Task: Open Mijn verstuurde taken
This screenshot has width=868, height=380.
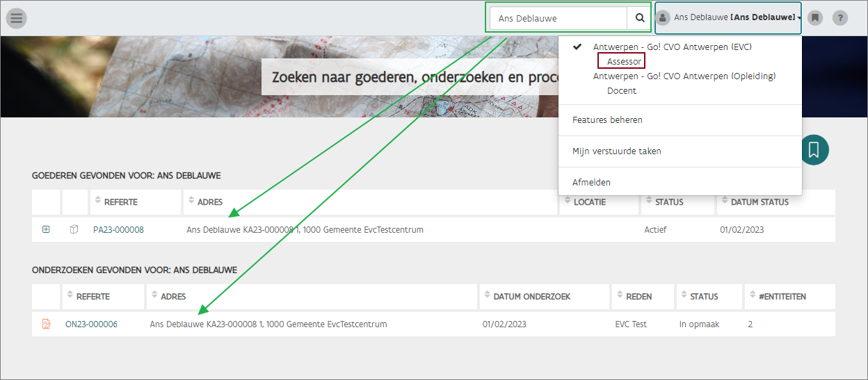Action: (616, 151)
